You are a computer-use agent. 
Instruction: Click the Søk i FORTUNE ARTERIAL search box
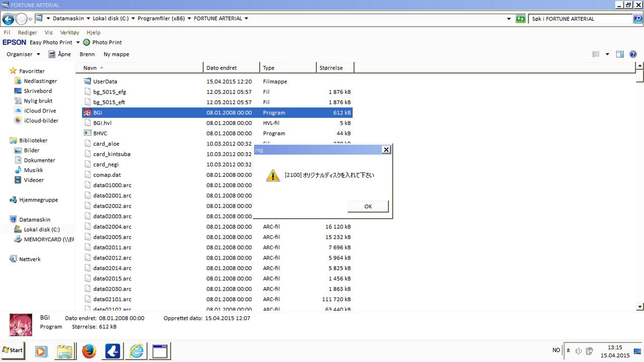tap(579, 19)
